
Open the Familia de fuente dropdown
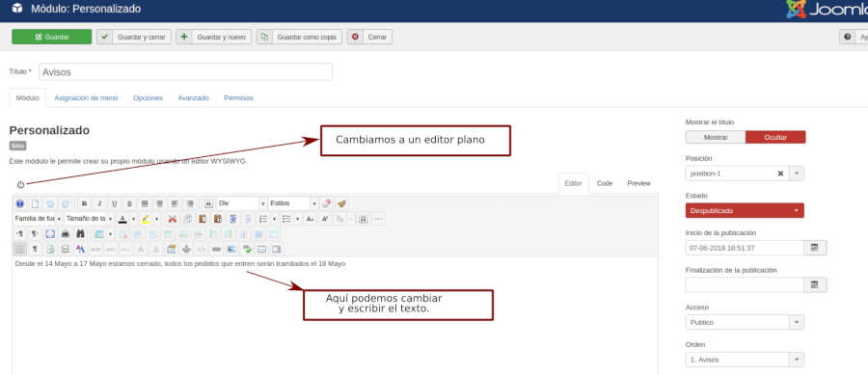39,219
